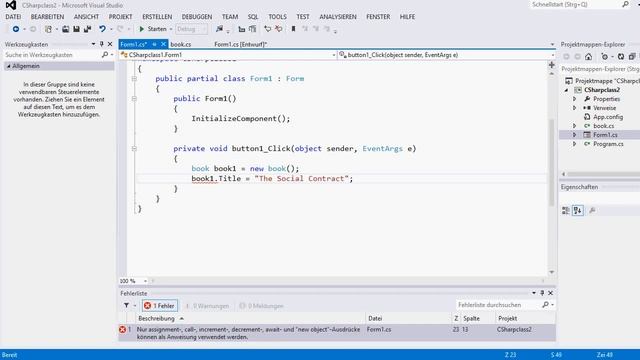Screen dimensions: 640x360
Task: Click the Schnellstart search magnifier icon
Action: coord(625,4)
